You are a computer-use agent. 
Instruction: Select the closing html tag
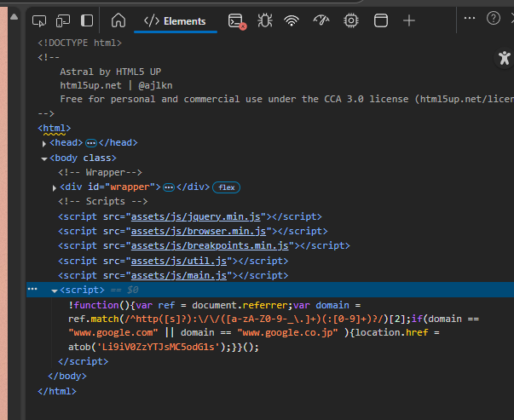pyautogui.click(x=57, y=392)
